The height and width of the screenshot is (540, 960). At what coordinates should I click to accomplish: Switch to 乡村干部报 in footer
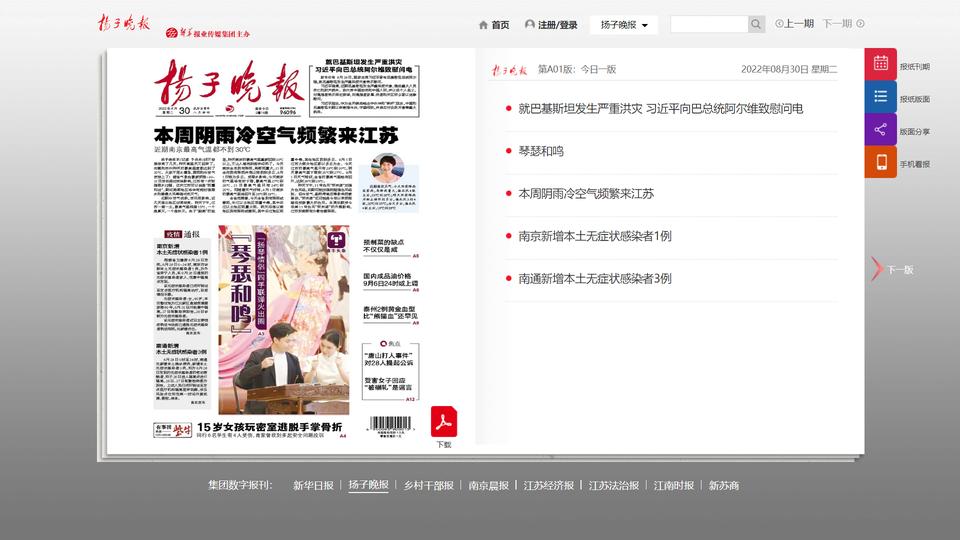pyautogui.click(x=429, y=486)
